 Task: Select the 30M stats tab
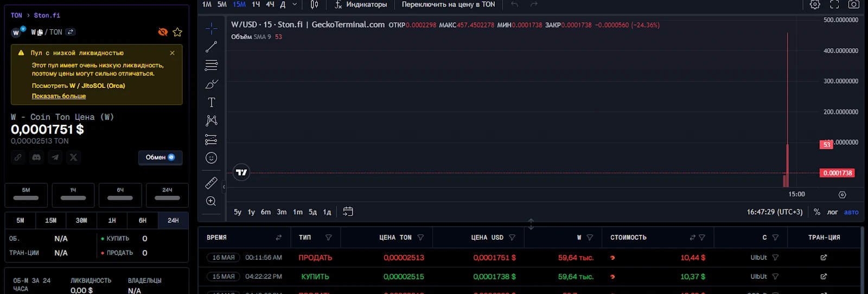tap(81, 221)
